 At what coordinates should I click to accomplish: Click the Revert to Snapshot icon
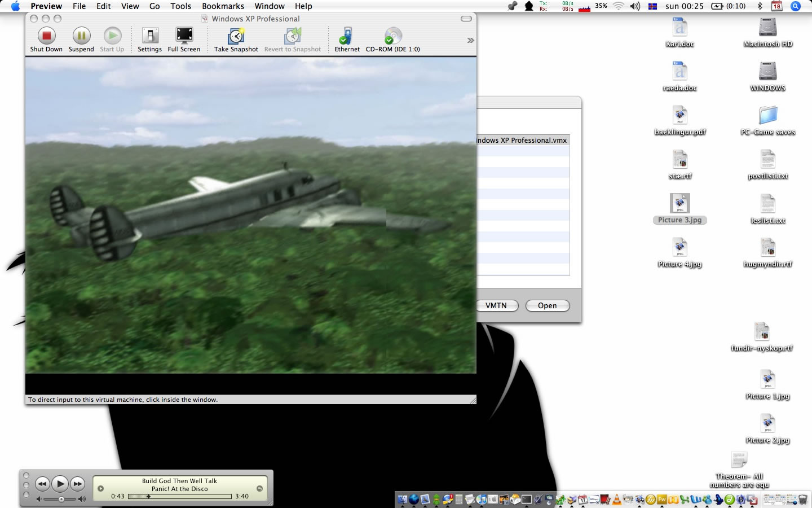coord(293,36)
